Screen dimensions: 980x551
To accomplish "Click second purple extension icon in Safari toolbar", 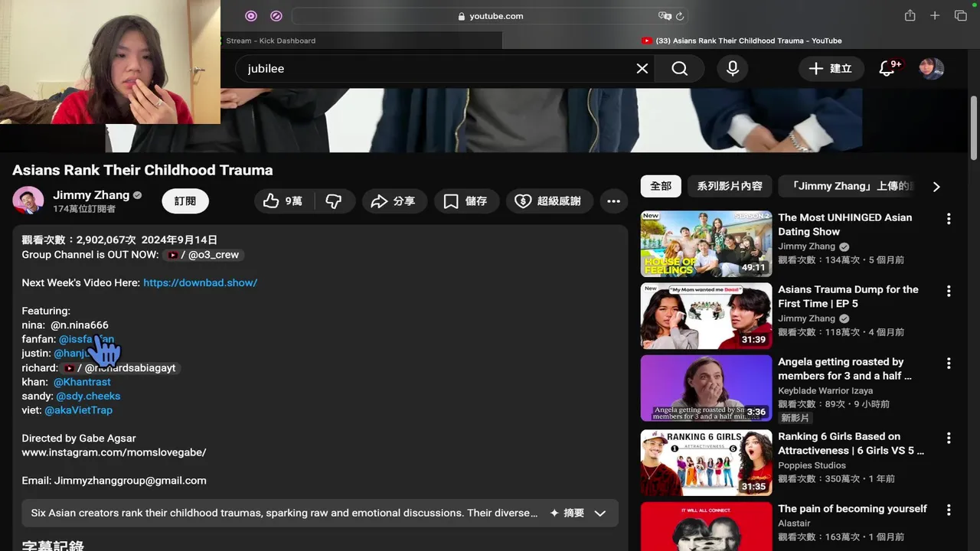I will (276, 16).
